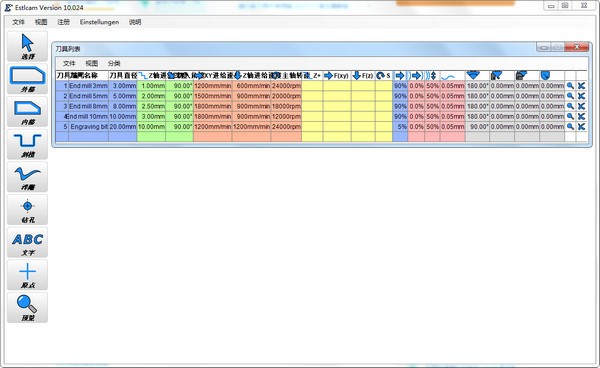Click the 主轴转速 column header
Image resolution: width=600 pixels, height=368 pixels.
pos(286,76)
